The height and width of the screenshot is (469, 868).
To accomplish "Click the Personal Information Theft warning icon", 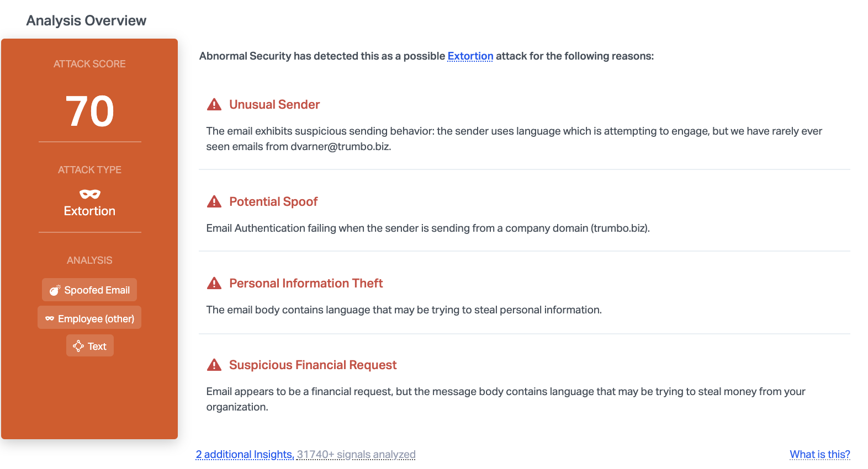I will [x=214, y=283].
